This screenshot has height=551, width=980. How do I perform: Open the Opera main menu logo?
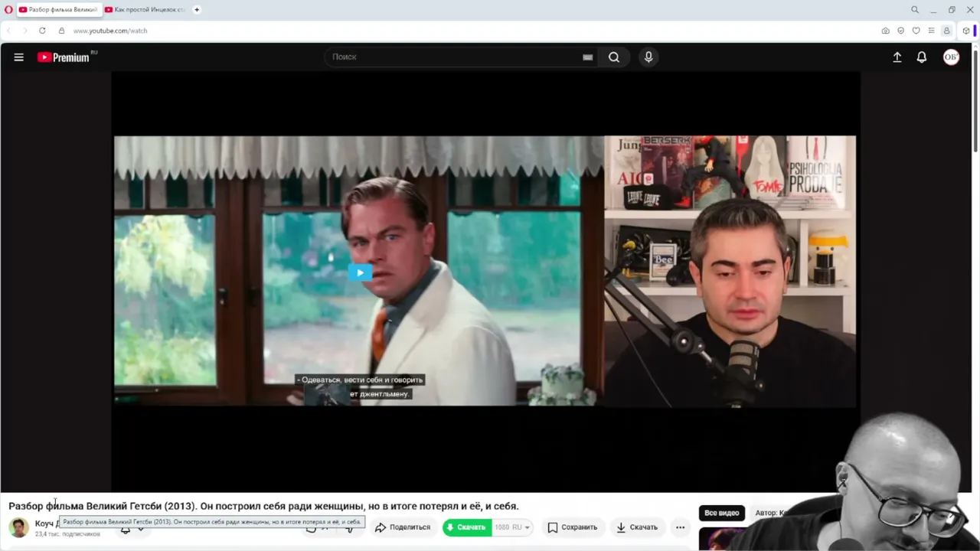8,10
